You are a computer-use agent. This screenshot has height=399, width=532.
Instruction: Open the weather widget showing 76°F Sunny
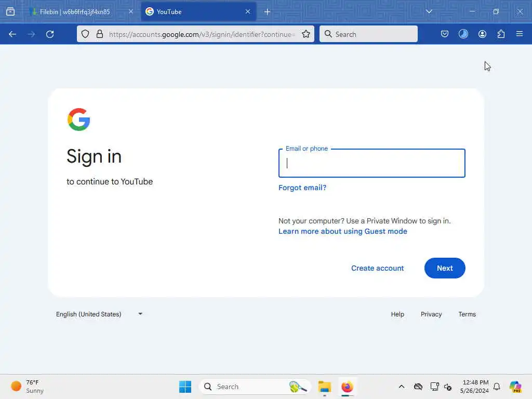pyautogui.click(x=28, y=387)
